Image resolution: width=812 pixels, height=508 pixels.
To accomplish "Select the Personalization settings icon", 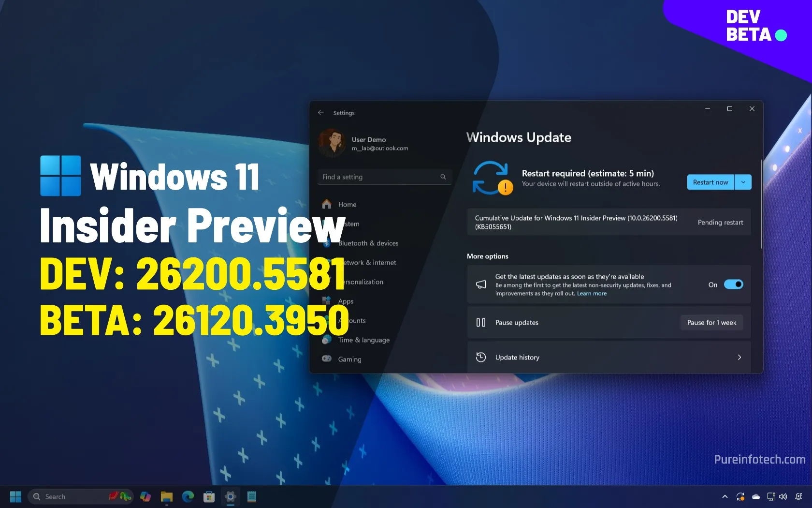I will [328, 282].
